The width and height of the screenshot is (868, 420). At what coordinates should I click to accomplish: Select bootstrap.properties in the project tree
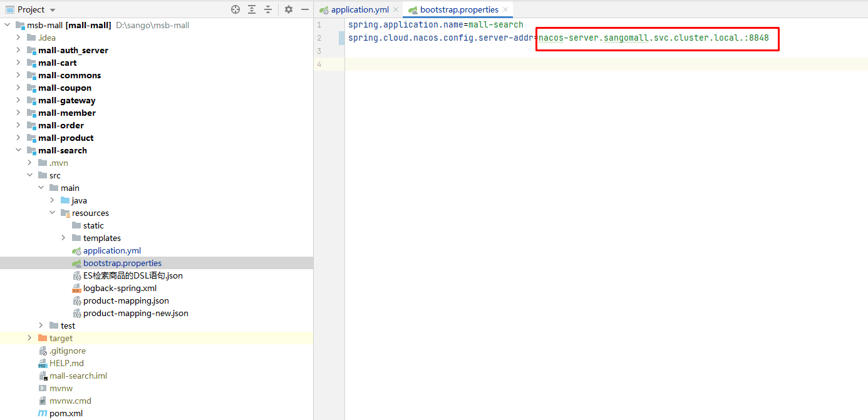(122, 263)
